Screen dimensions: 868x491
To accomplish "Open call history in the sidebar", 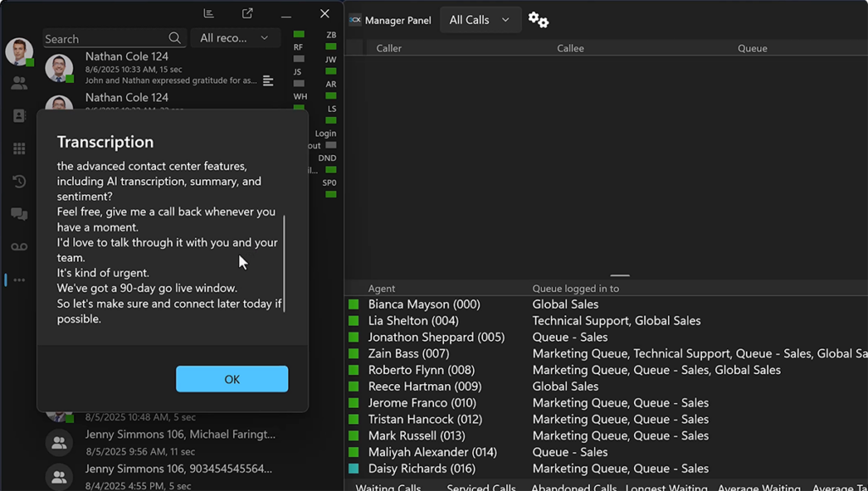I will (x=19, y=181).
